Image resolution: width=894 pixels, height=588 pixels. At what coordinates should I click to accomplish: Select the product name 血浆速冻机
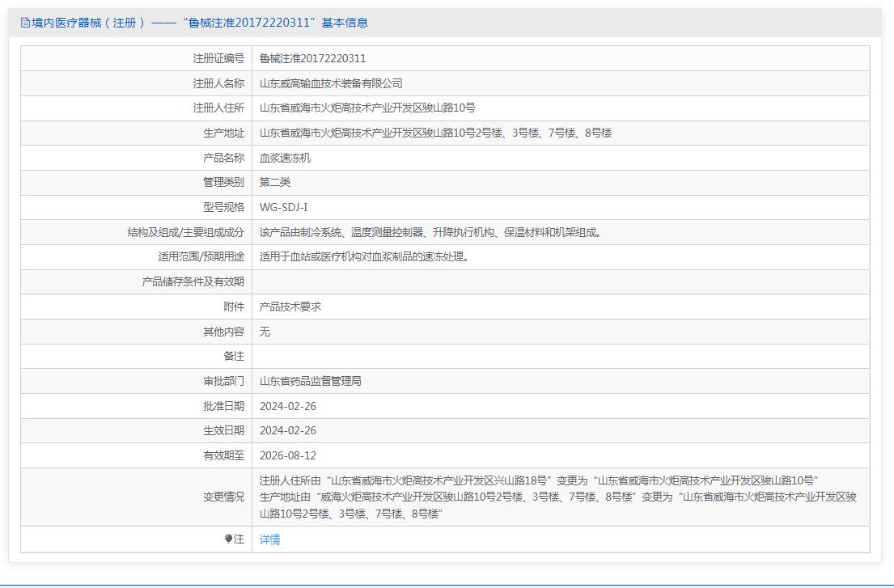[285, 158]
